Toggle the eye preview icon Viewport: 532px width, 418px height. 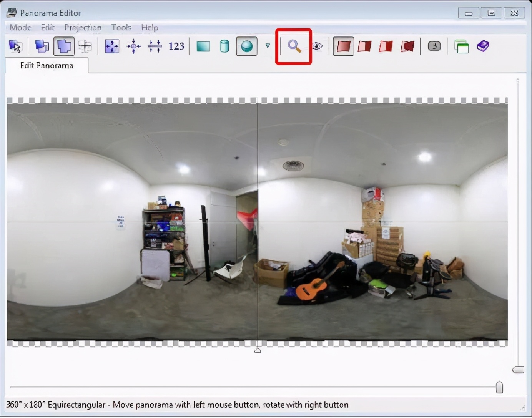pyautogui.click(x=317, y=46)
